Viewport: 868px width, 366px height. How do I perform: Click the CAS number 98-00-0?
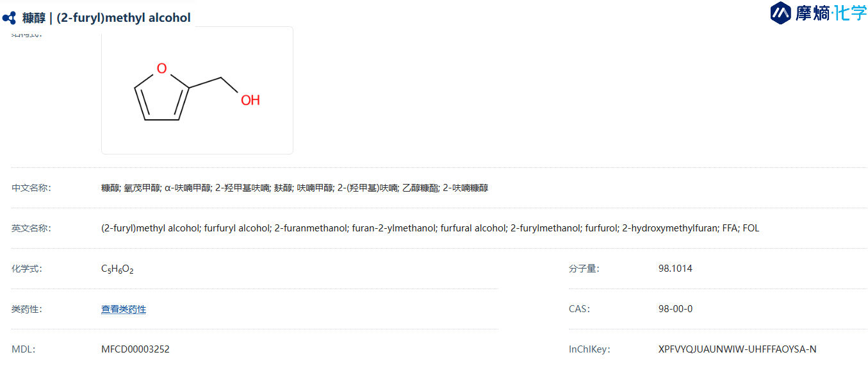point(675,309)
